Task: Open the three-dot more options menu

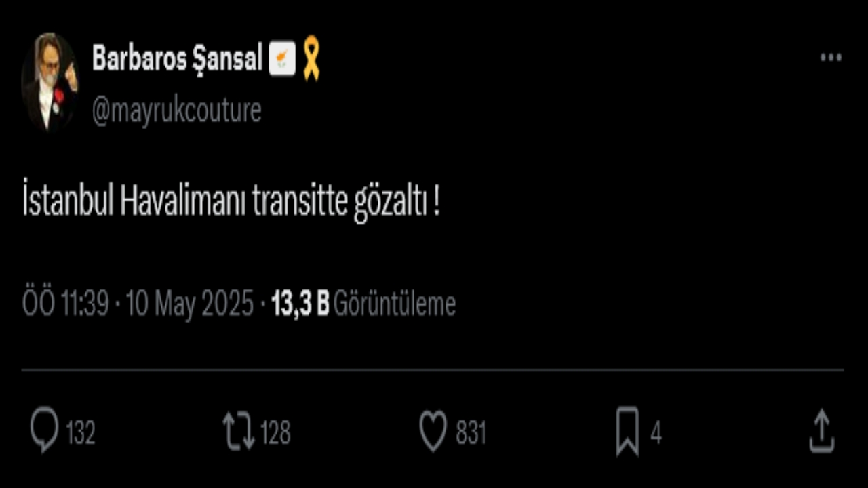Action: tap(831, 58)
